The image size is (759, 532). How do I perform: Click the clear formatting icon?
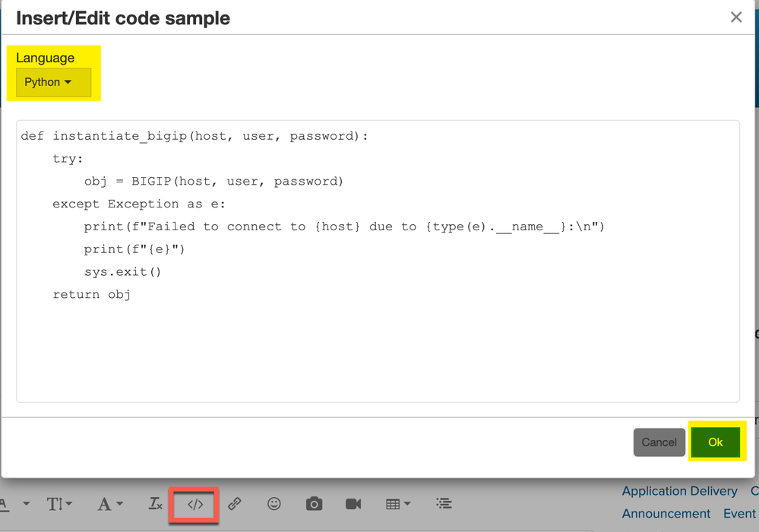click(155, 503)
